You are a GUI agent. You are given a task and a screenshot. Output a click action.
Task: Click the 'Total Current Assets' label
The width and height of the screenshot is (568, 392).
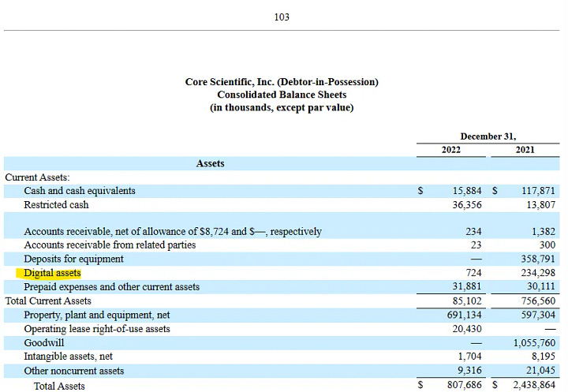tap(48, 301)
